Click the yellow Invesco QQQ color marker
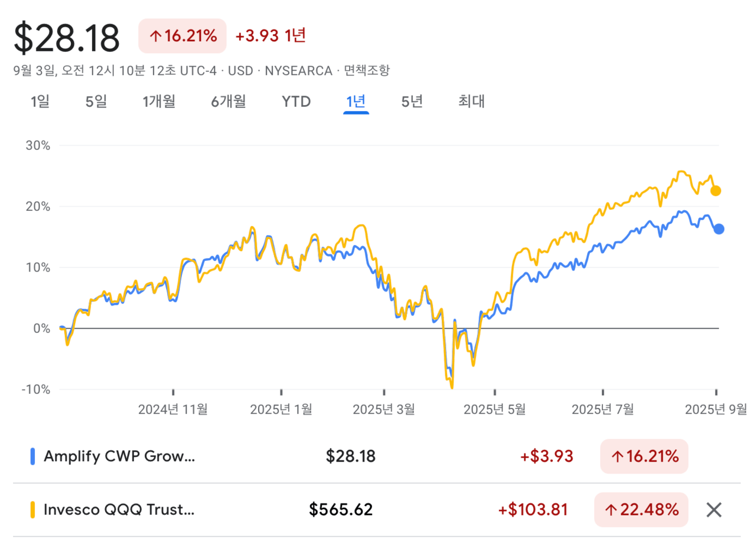 click(x=32, y=509)
